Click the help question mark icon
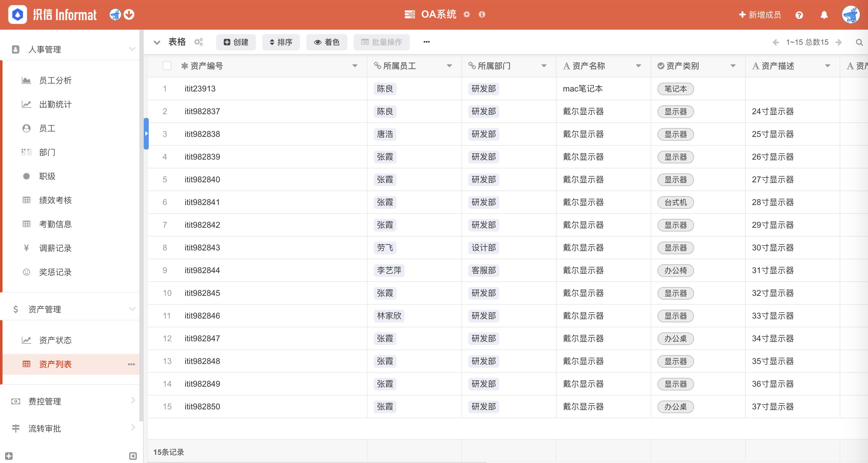 (x=799, y=15)
